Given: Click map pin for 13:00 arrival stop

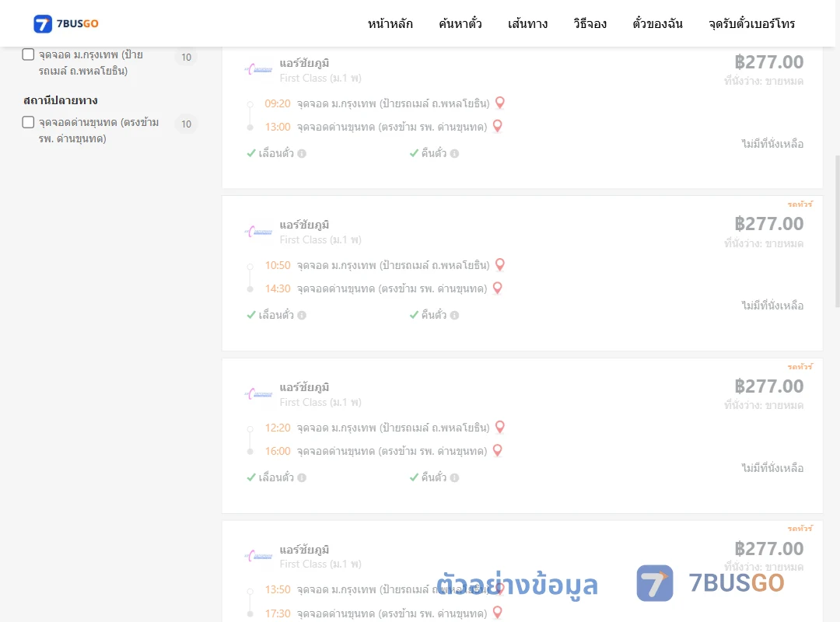Looking at the screenshot, I should [x=497, y=126].
